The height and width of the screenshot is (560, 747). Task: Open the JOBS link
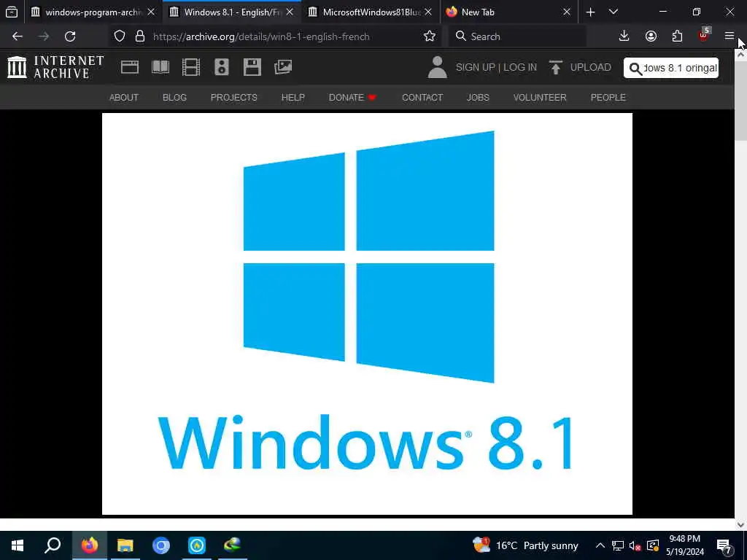tap(478, 97)
